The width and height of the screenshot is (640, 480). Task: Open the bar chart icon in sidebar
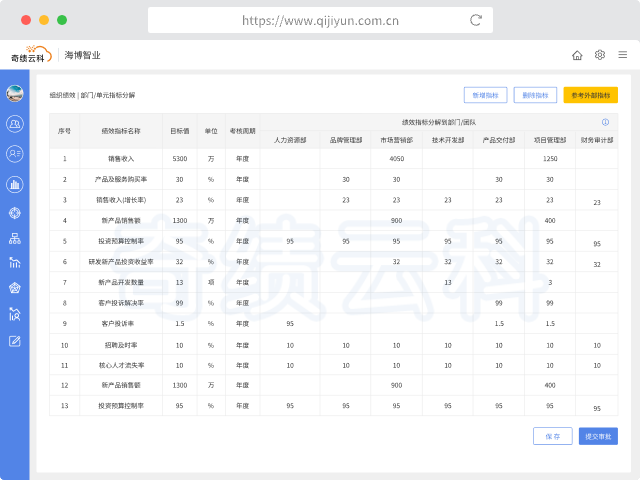15,184
